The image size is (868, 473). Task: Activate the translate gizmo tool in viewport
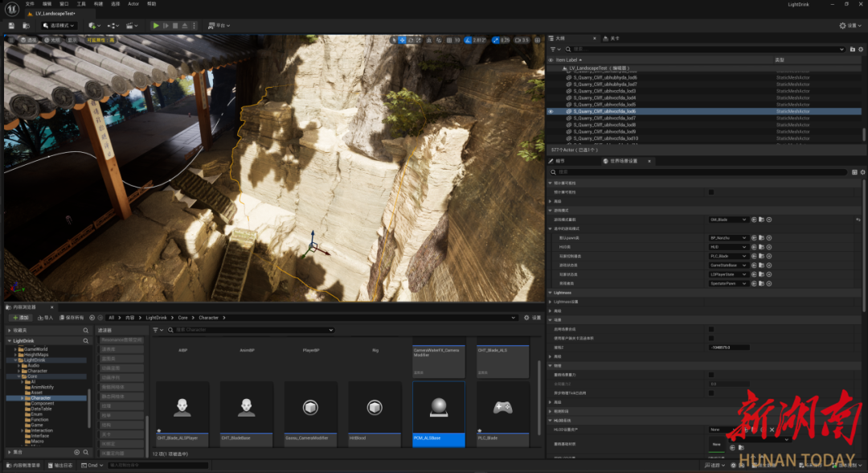click(x=402, y=40)
